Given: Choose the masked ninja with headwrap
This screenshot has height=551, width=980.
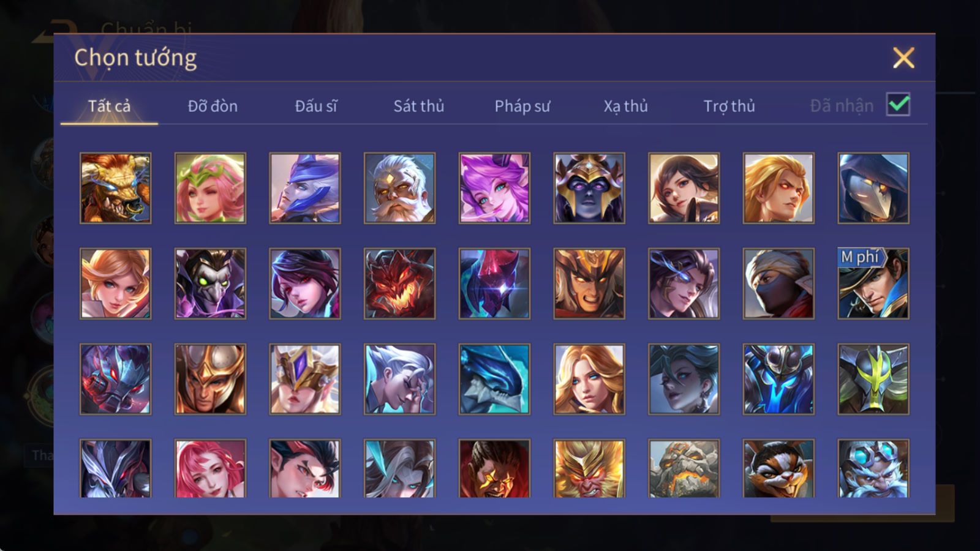Looking at the screenshot, I should [x=778, y=283].
